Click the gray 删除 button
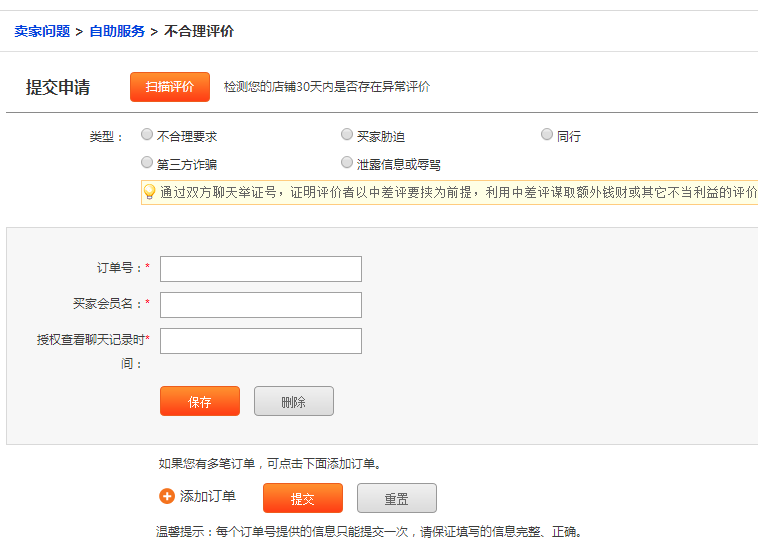 click(x=294, y=401)
